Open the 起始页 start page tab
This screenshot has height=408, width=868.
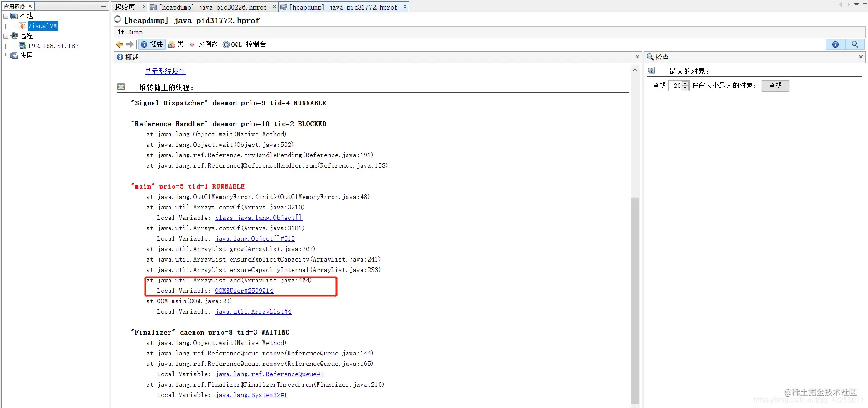click(125, 7)
